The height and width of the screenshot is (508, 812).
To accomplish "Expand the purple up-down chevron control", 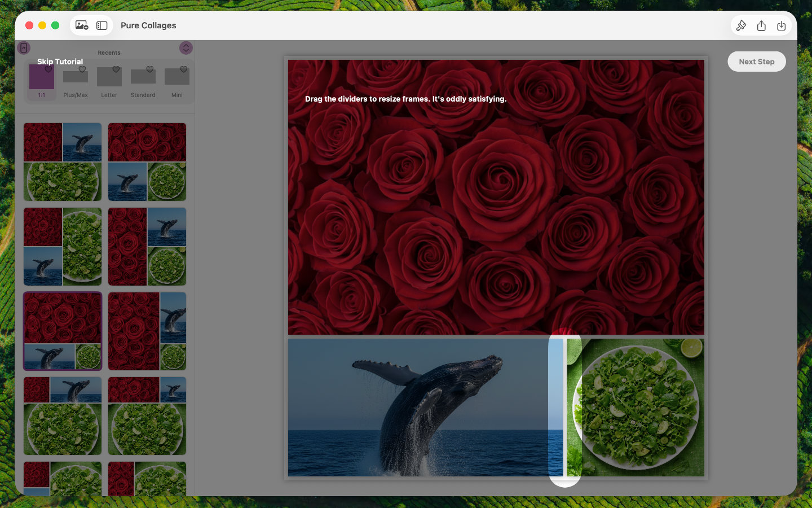I will coord(186,48).
